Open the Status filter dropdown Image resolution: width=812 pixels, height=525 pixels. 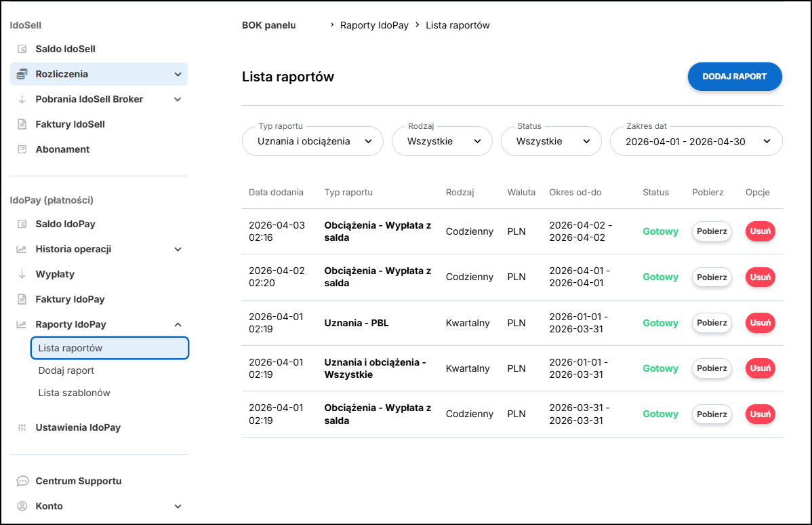pos(550,141)
